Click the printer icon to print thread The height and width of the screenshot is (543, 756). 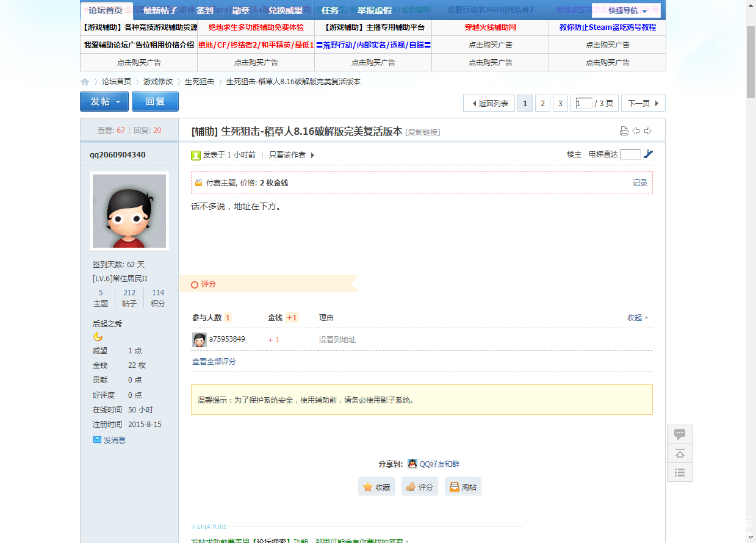(x=624, y=131)
